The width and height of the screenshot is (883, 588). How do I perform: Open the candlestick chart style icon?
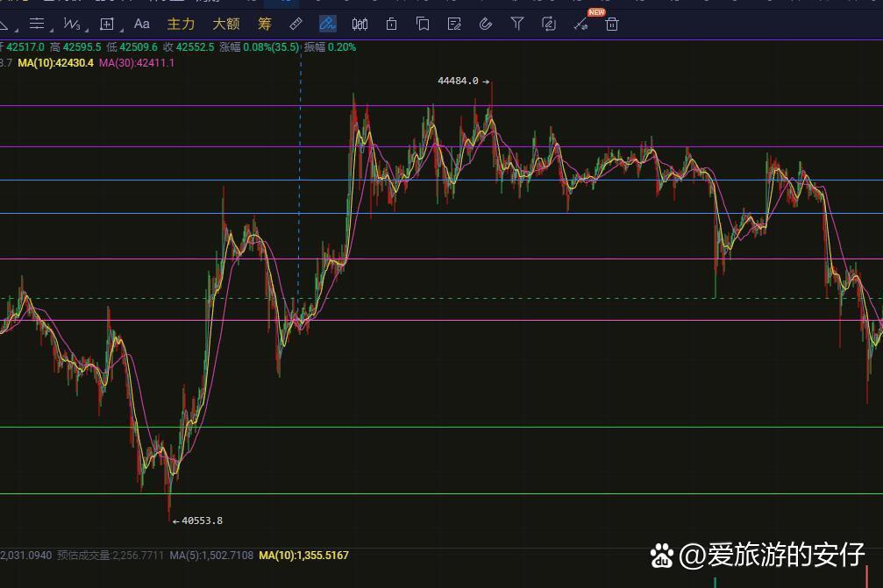(360, 24)
